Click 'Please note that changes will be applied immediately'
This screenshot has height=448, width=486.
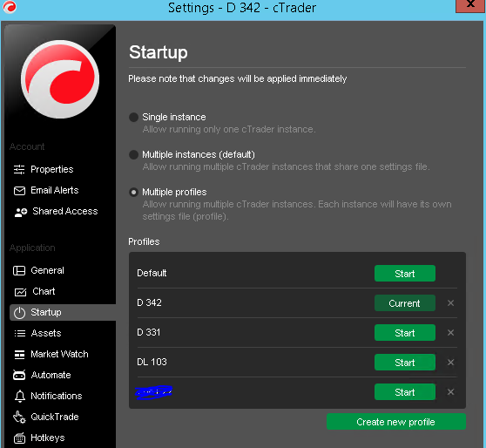coord(238,78)
